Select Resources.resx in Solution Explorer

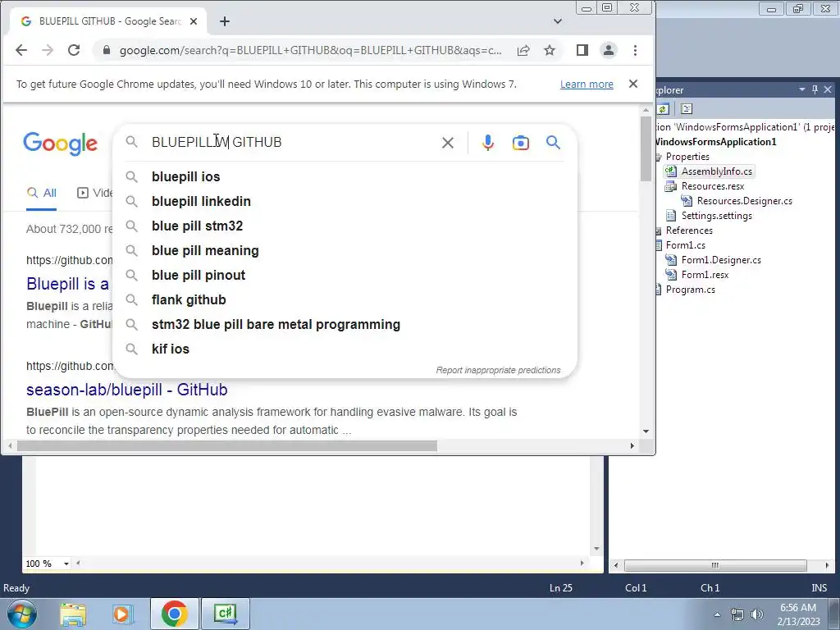pos(713,186)
